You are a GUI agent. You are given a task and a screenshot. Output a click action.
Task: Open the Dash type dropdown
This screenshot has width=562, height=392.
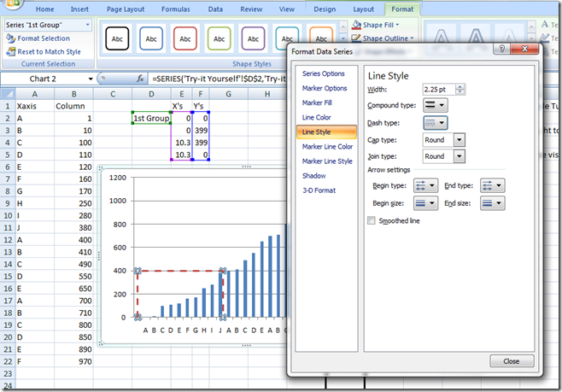click(436, 123)
